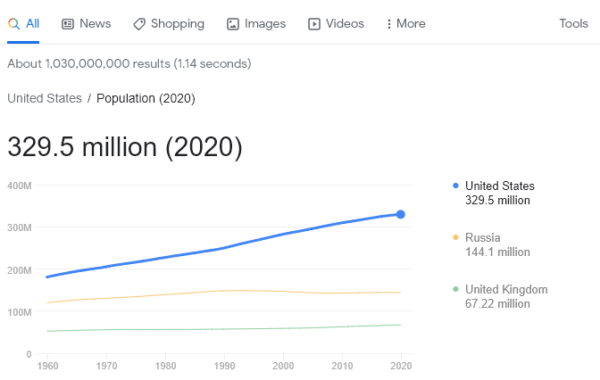600x380 pixels.
Task: Click the Videos play icon
Action: [x=314, y=24]
